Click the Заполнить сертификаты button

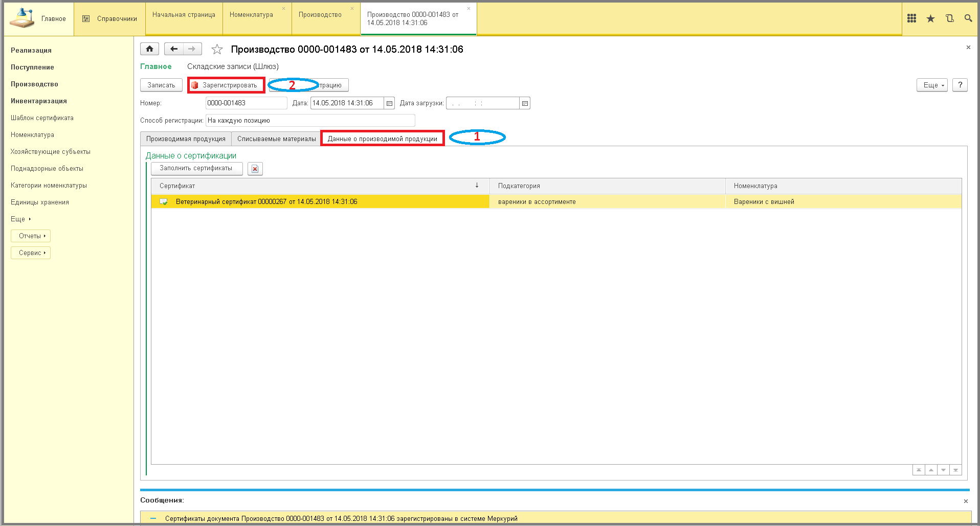[x=196, y=168]
